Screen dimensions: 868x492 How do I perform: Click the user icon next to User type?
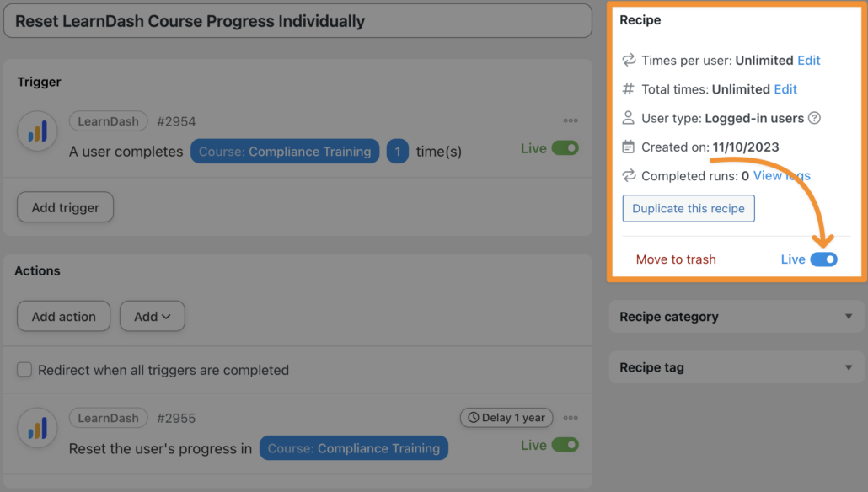[628, 118]
